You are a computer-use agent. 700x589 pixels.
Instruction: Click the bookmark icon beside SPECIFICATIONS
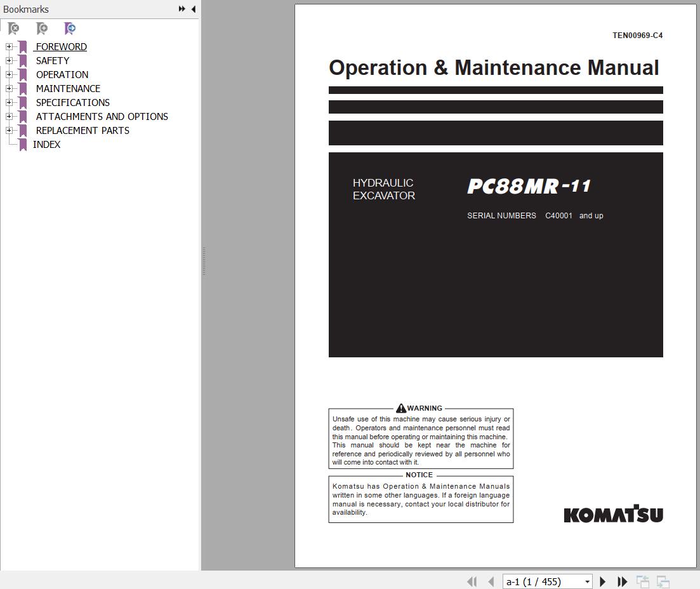[x=23, y=103]
